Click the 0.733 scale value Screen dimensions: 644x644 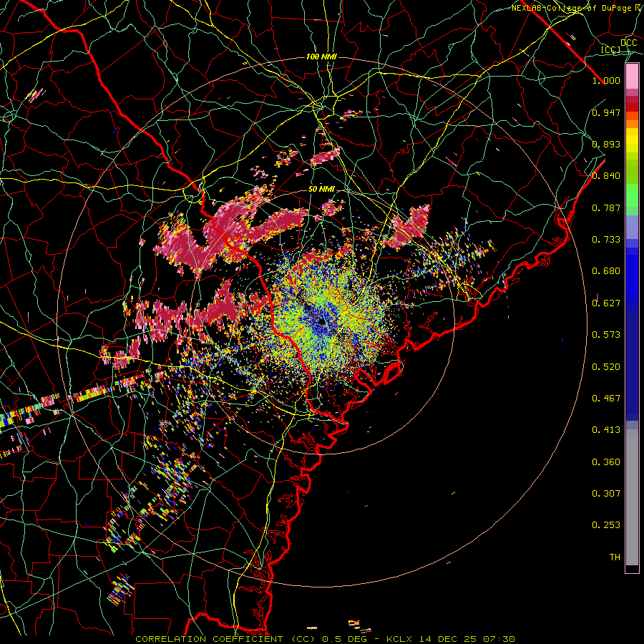pyautogui.click(x=606, y=240)
